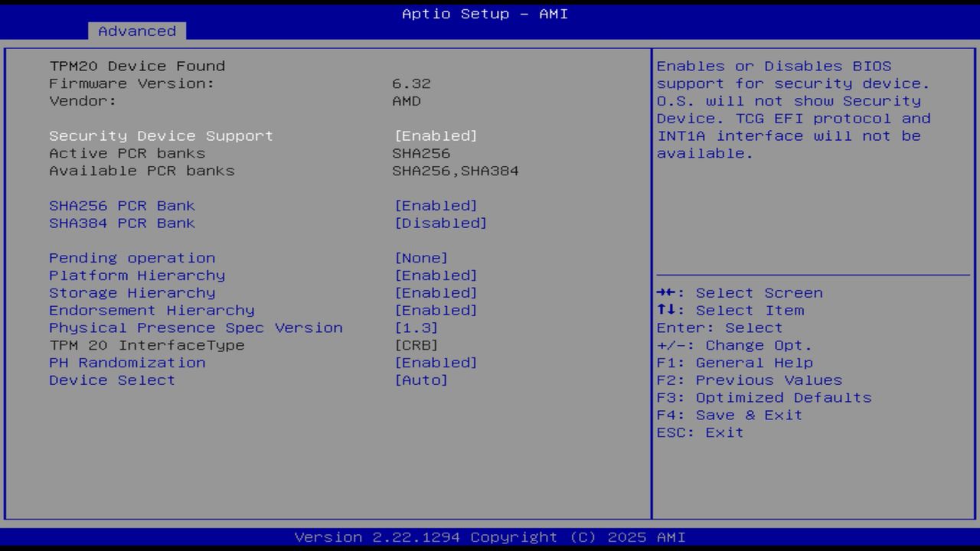The width and height of the screenshot is (980, 551).
Task: Select the Auto value for Device Select
Action: click(x=422, y=380)
